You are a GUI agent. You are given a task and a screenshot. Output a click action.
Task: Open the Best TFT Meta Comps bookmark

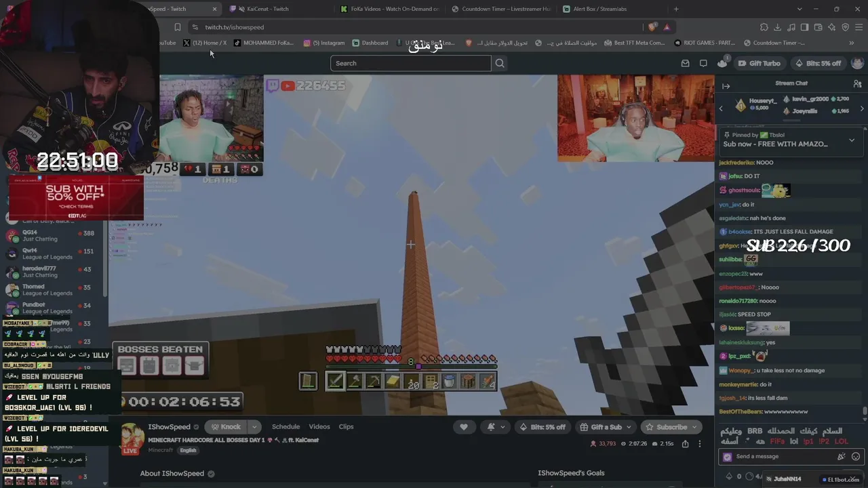634,43
